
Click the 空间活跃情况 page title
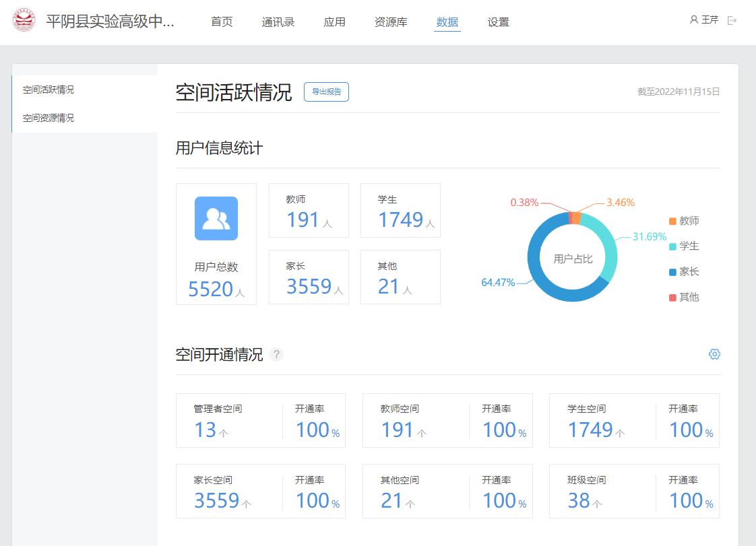pyautogui.click(x=234, y=92)
